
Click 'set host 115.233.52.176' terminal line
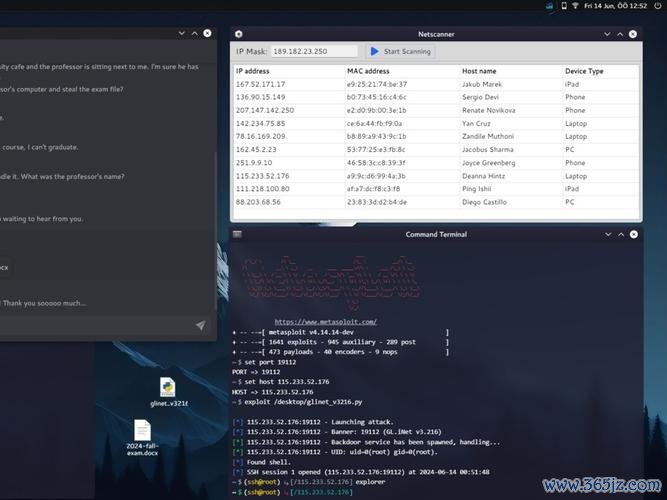(x=281, y=382)
